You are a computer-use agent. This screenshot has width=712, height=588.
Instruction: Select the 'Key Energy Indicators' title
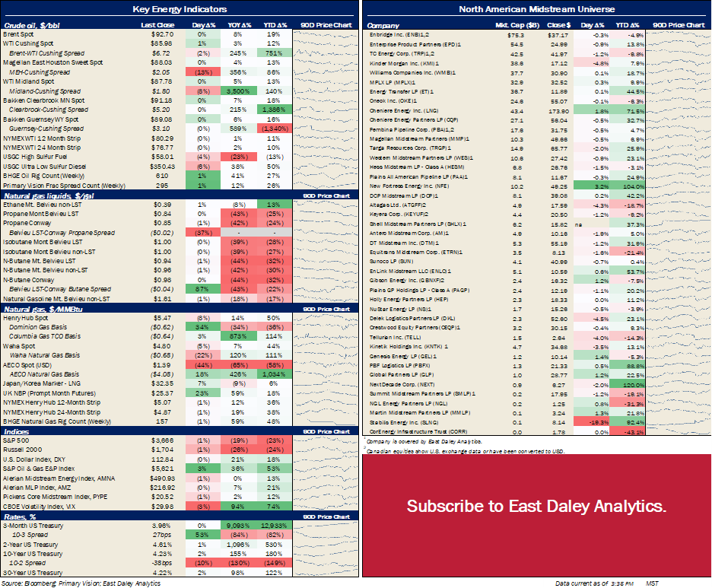[x=180, y=9]
